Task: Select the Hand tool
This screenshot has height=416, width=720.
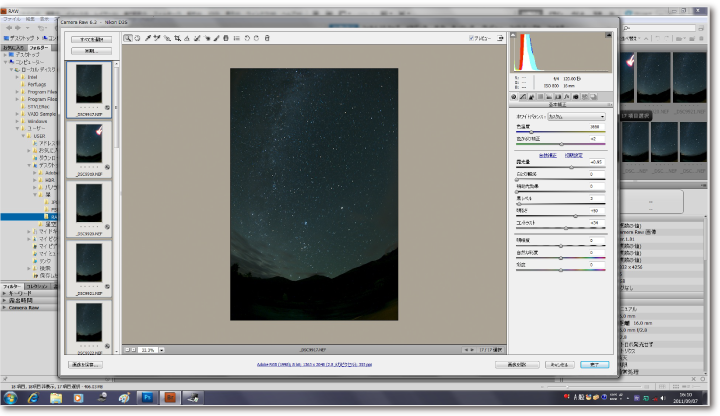Action: 137,39
